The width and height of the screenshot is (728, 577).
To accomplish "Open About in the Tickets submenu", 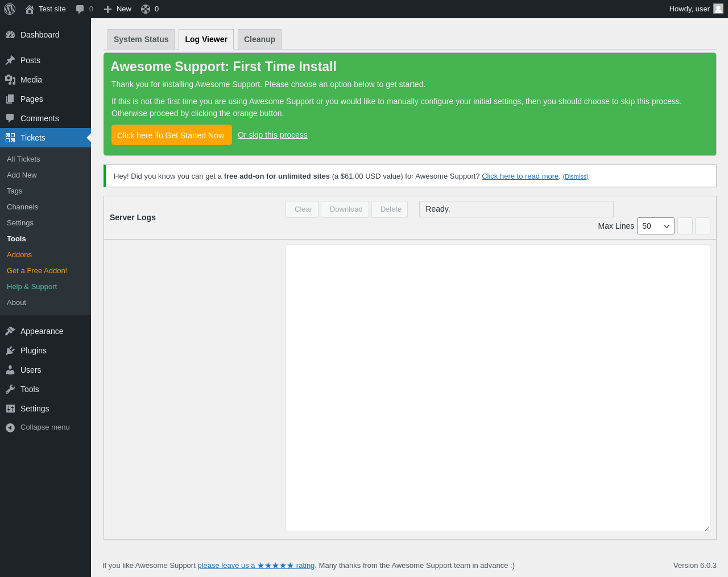I will click(16, 303).
